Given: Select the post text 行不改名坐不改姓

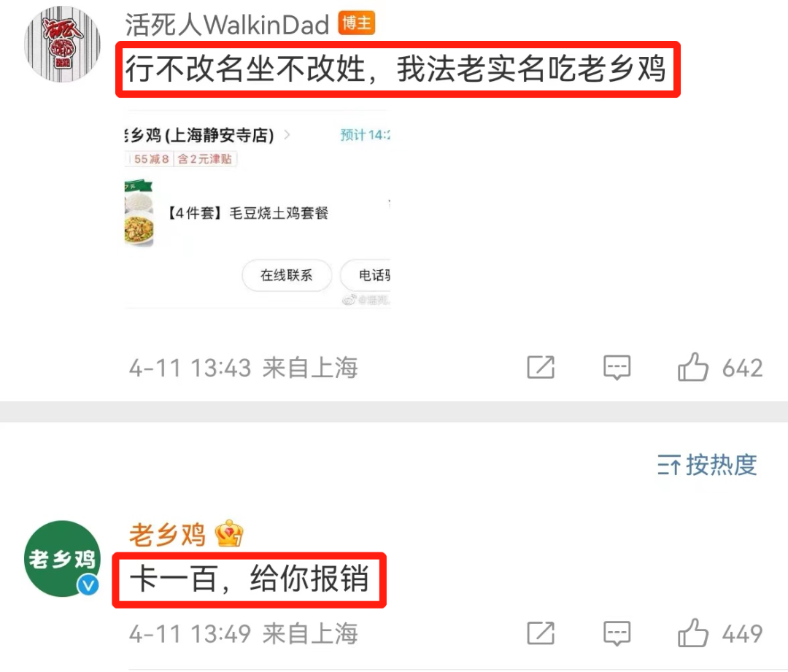Looking at the screenshot, I should (x=246, y=69).
